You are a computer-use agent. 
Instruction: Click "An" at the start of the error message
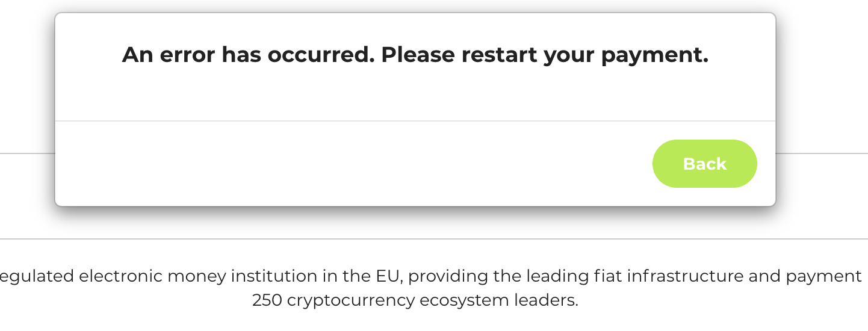click(x=137, y=55)
